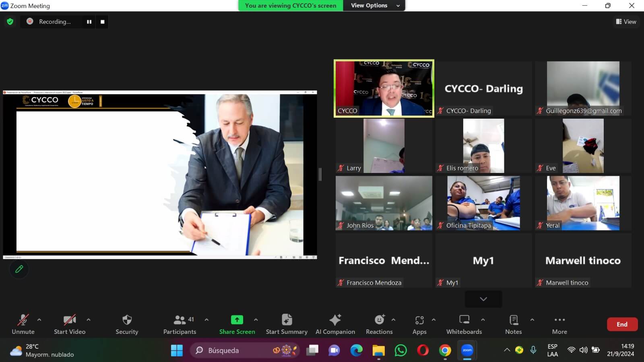Click the red End button
The height and width of the screenshot is (362, 644).
pos(622,324)
